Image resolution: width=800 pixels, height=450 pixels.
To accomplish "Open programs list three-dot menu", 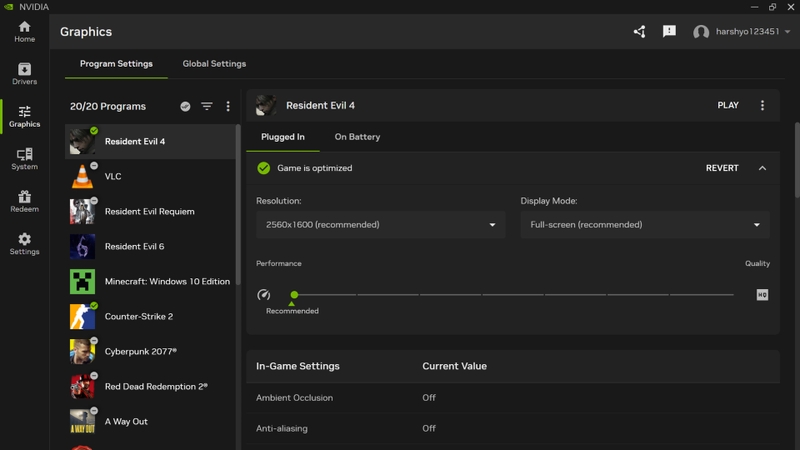I will tap(228, 106).
